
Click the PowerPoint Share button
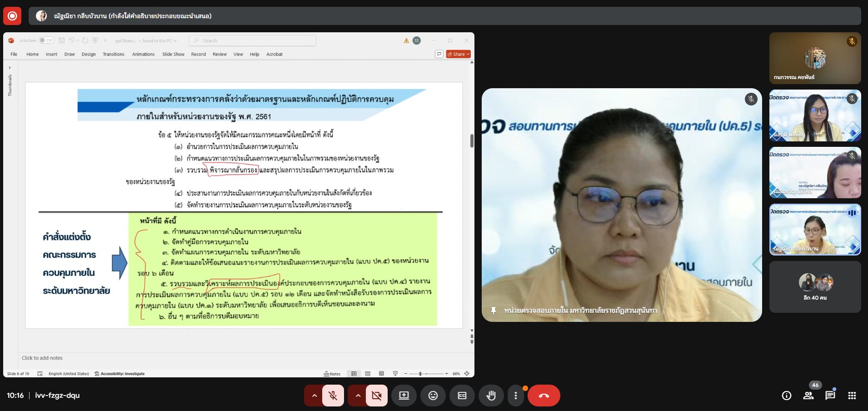(458, 54)
